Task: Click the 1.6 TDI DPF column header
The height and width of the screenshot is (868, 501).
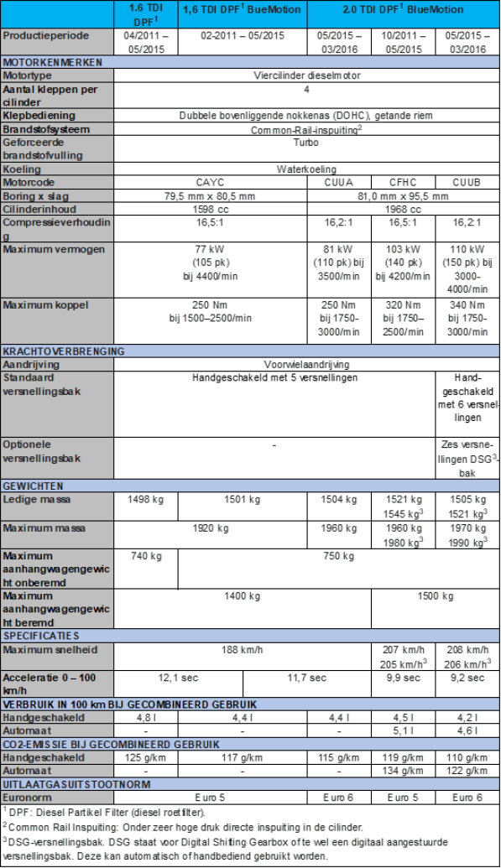Action: [146, 15]
